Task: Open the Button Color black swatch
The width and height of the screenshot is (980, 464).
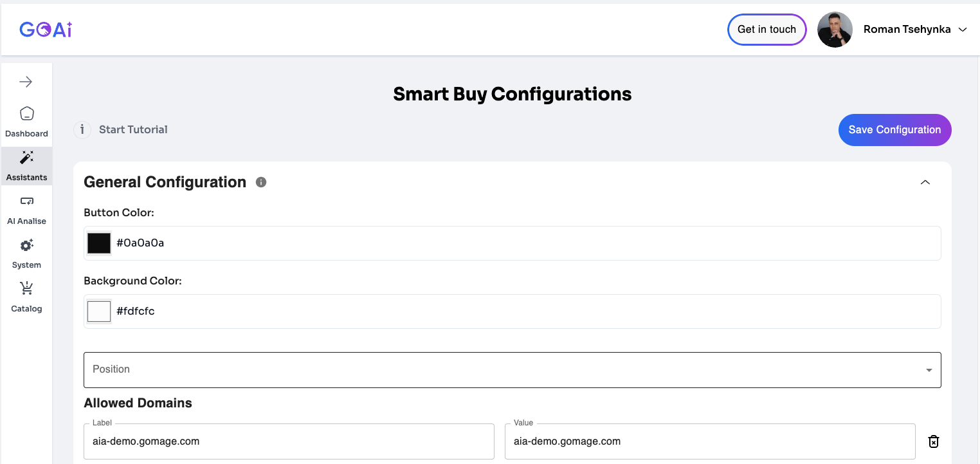Action: [x=99, y=243]
